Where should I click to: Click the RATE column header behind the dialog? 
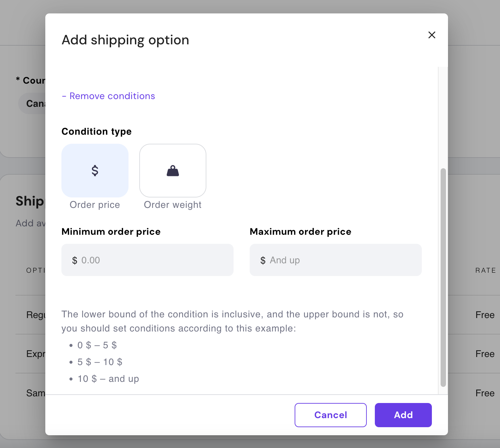pyautogui.click(x=485, y=270)
